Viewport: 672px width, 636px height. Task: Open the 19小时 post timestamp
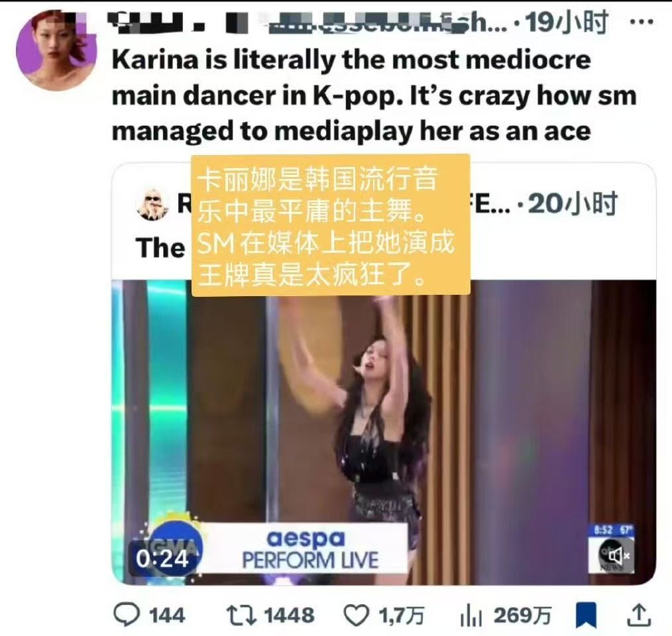point(566,22)
